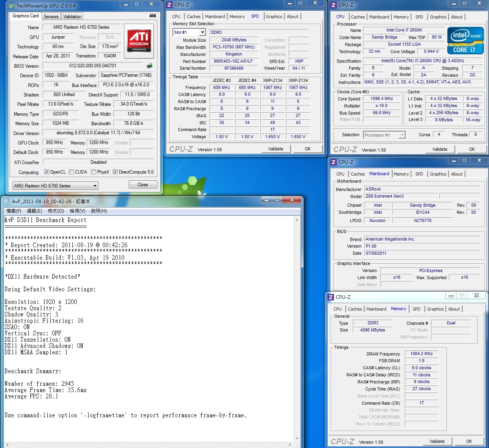
Task: Click OK in the CPU-Z Processor window
Action: tap(472, 149)
